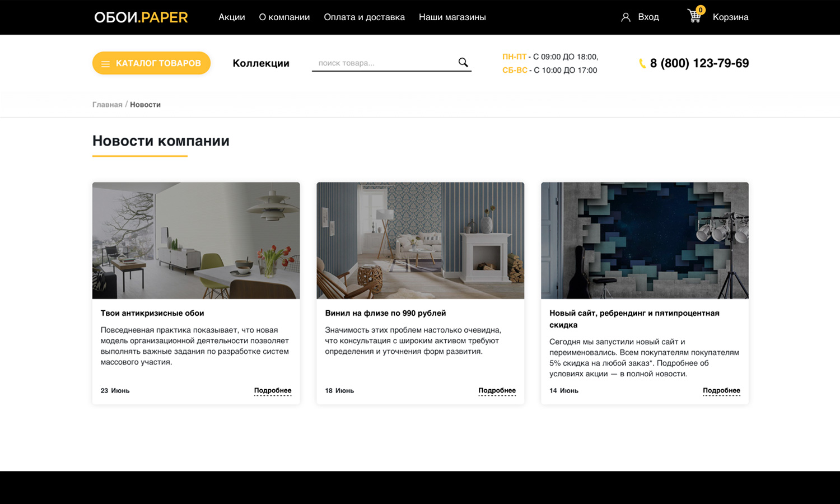Screen dimensions: 840x504
Task: Click the user profile icon
Action: [626, 17]
